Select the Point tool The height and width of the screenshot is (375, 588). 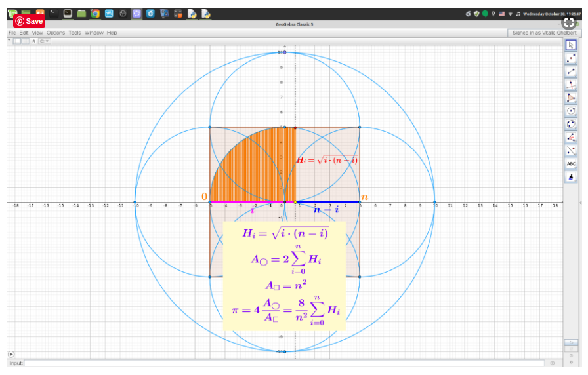click(x=571, y=58)
